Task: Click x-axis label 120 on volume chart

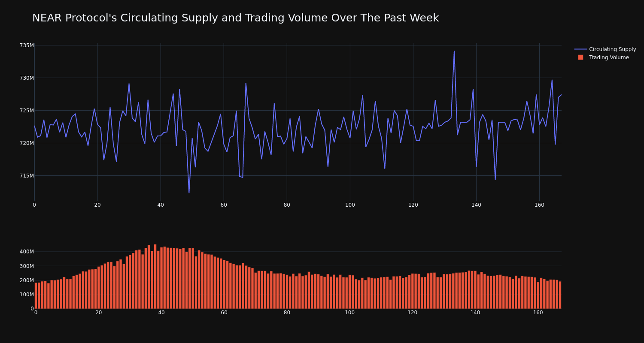Action: click(413, 313)
